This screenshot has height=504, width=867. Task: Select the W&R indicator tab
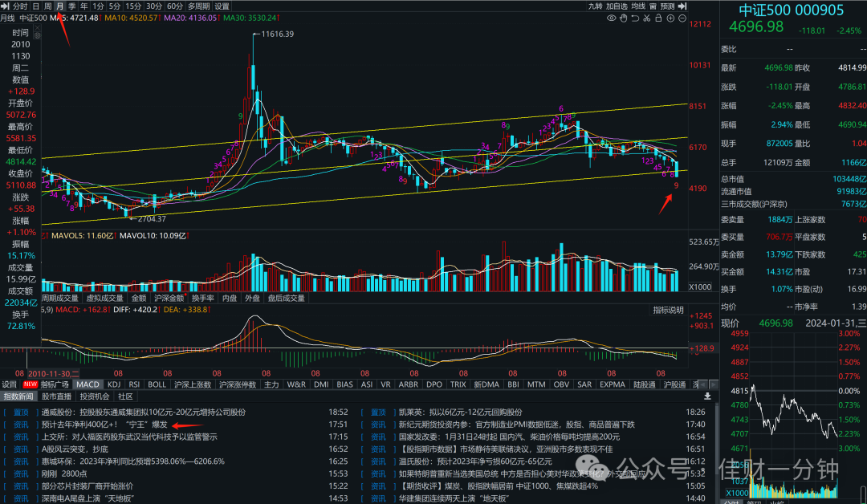(296, 384)
